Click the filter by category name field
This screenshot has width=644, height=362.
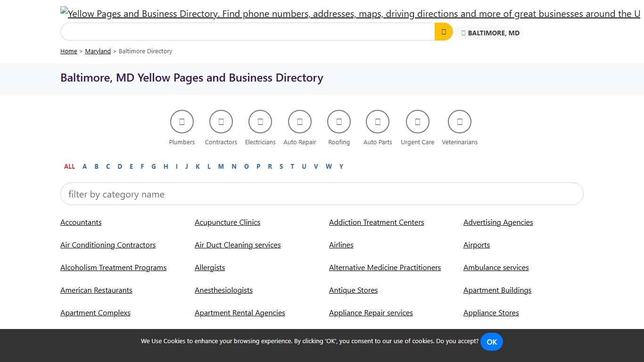pyautogui.click(x=322, y=194)
